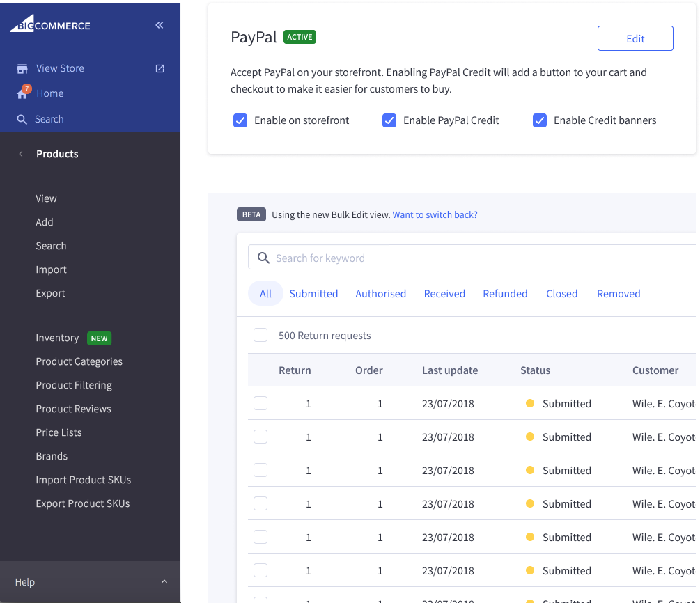The width and height of the screenshot is (700, 603).
Task: Check the third return row checkbox
Action: (x=260, y=470)
